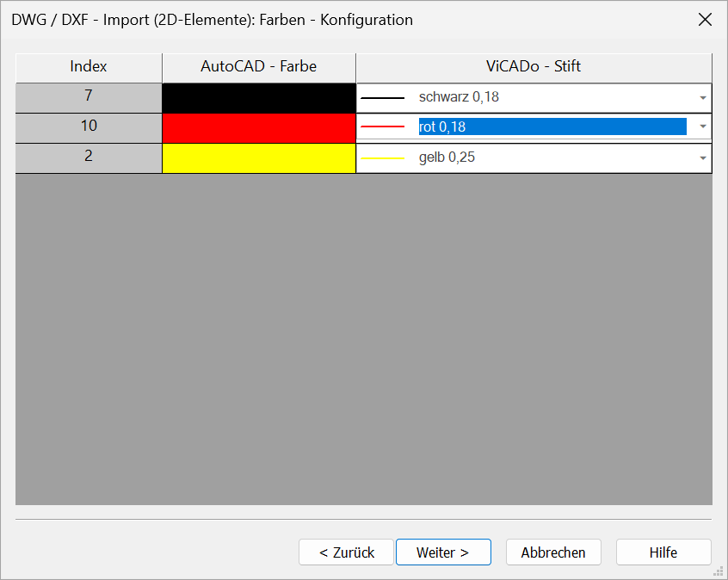Expand the gelb 0,25 pen dropdown arrow
The height and width of the screenshot is (580, 728).
tap(703, 157)
